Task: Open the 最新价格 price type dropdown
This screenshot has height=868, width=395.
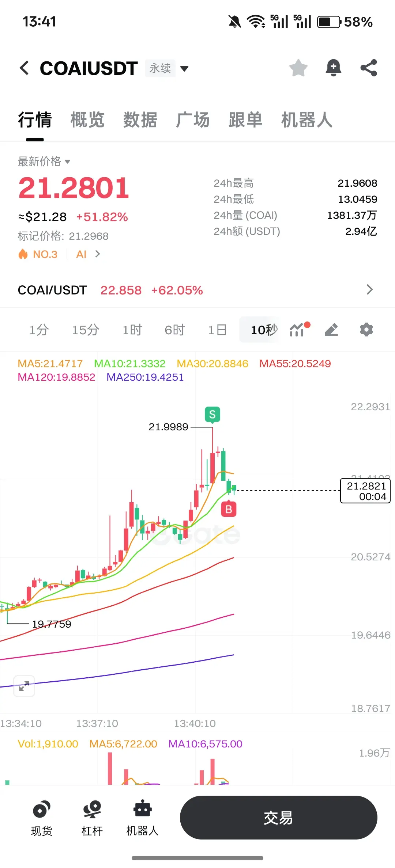Action: 44,161
